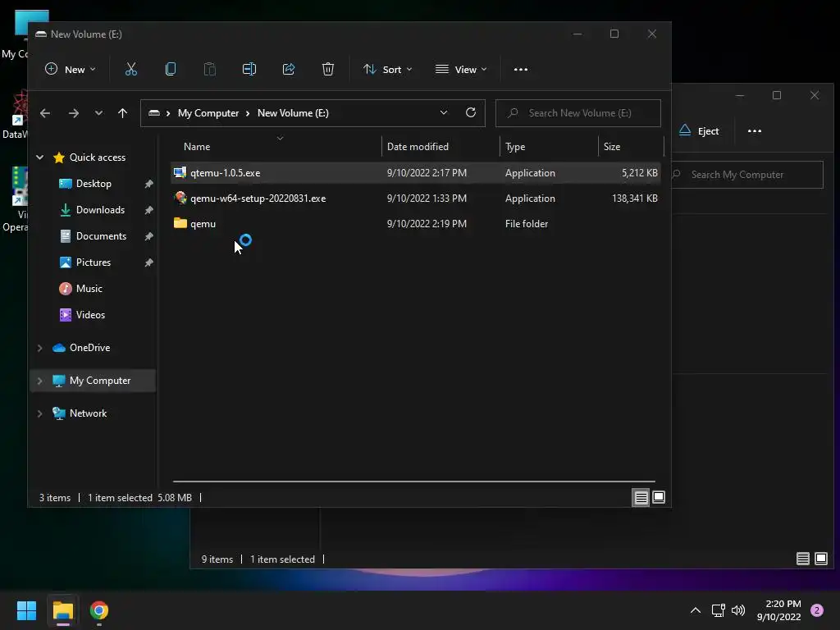This screenshot has width=840, height=630.
Task: Select the qemu-w64-setup-20220831.exe file name
Action: click(x=258, y=199)
